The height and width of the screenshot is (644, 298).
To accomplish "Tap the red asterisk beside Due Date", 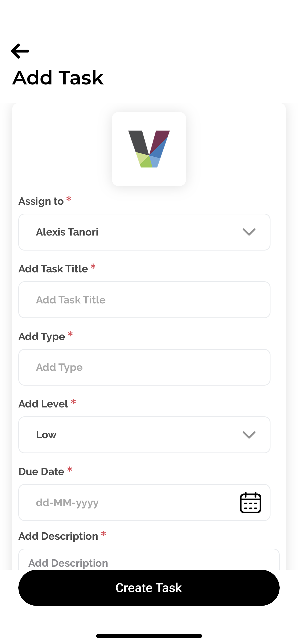I will coord(70,471).
